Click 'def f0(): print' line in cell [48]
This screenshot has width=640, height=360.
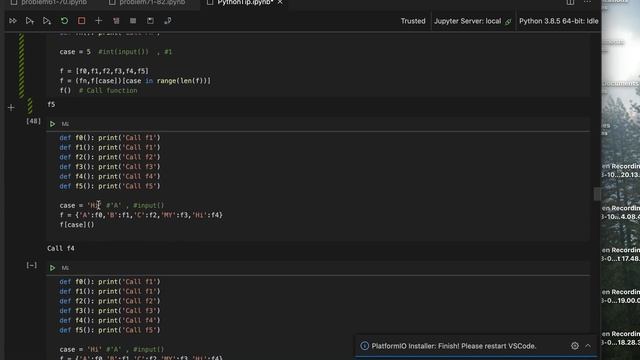[x=110, y=138]
